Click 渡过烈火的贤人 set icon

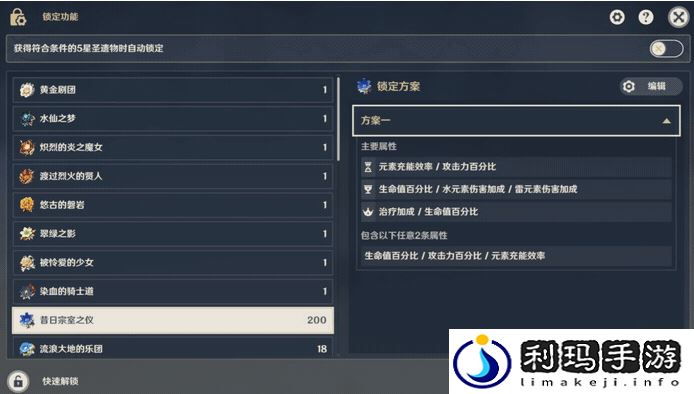click(27, 176)
